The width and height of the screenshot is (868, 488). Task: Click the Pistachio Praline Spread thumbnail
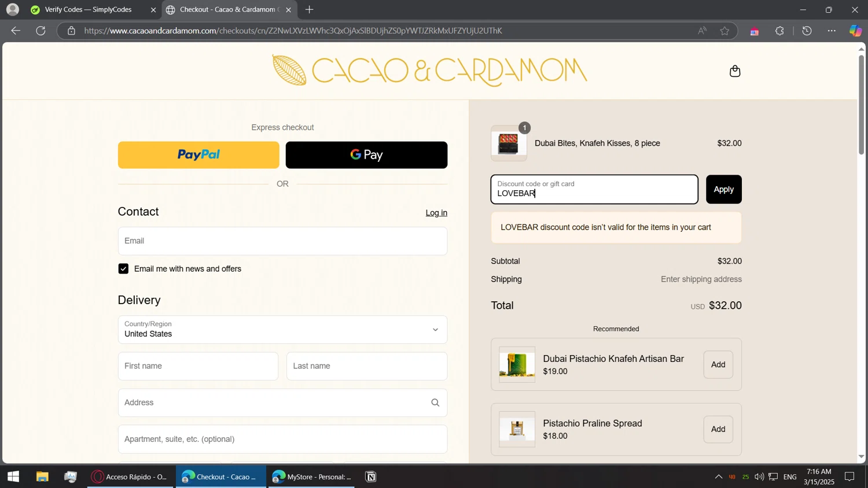pyautogui.click(x=517, y=430)
